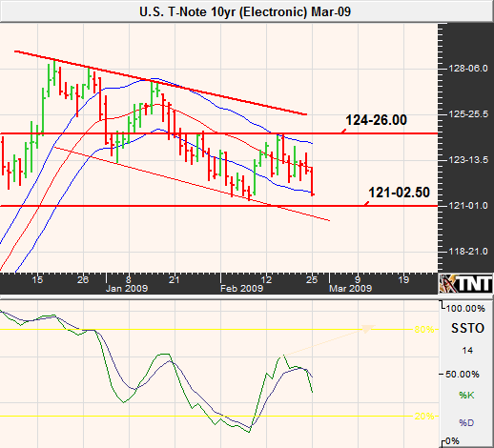The width and height of the screenshot is (494, 448).
Task: Click the %K legend label
Action: 466,396
